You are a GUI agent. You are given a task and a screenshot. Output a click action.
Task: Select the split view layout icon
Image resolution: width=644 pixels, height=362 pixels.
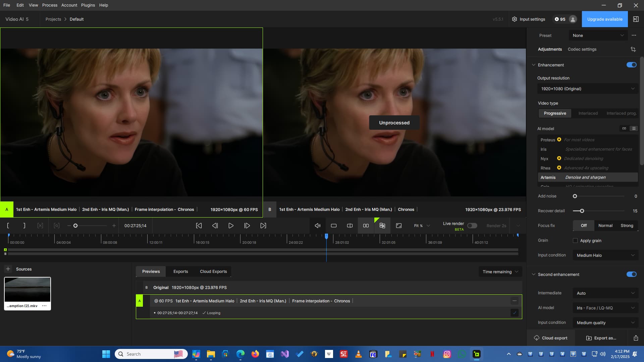pyautogui.click(x=350, y=226)
